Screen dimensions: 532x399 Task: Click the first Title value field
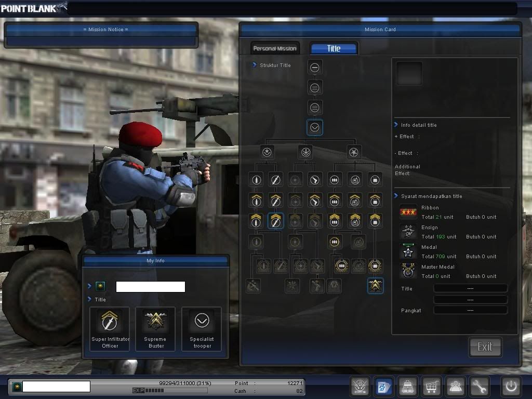471,288
